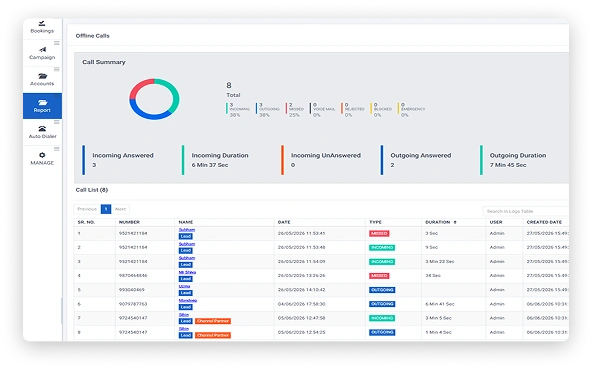
Task: Click the Outgoing Duration stat card
Action: coord(514,160)
